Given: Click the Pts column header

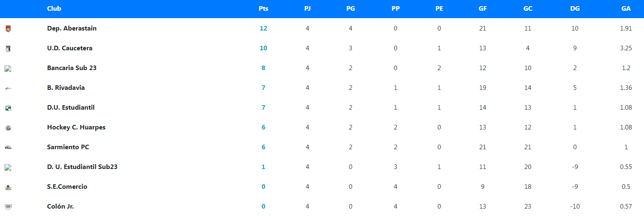Looking at the screenshot, I should click(x=263, y=9).
